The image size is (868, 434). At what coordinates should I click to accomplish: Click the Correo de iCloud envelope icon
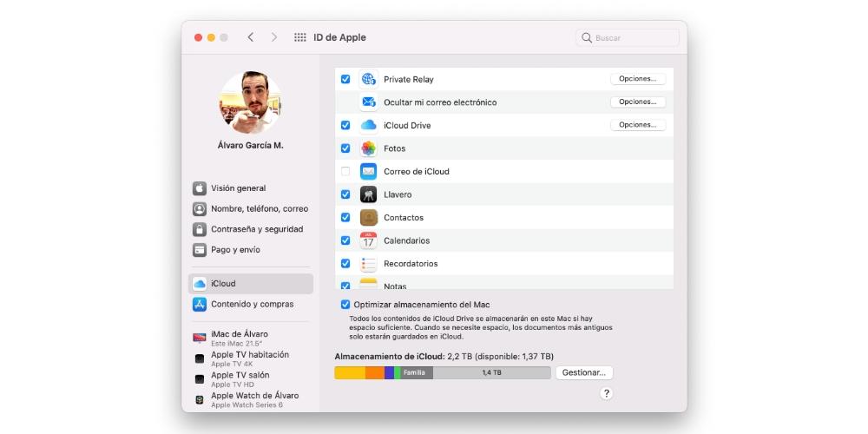368,171
